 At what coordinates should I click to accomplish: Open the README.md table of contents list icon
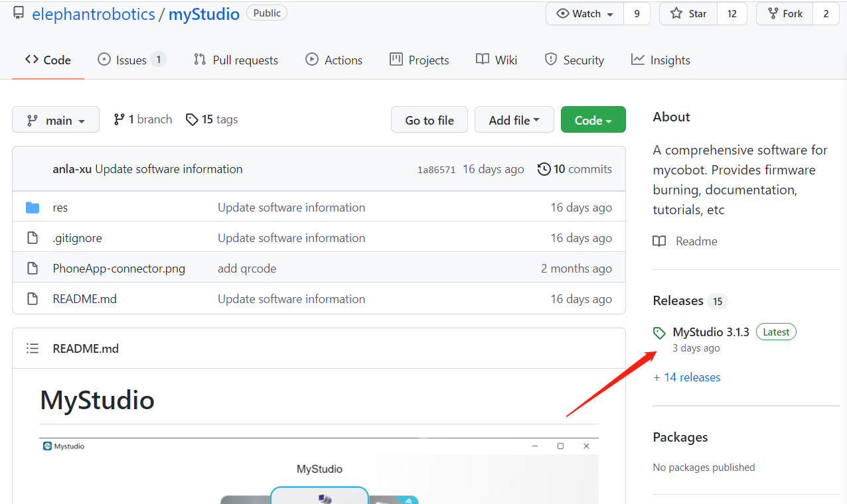[33, 348]
